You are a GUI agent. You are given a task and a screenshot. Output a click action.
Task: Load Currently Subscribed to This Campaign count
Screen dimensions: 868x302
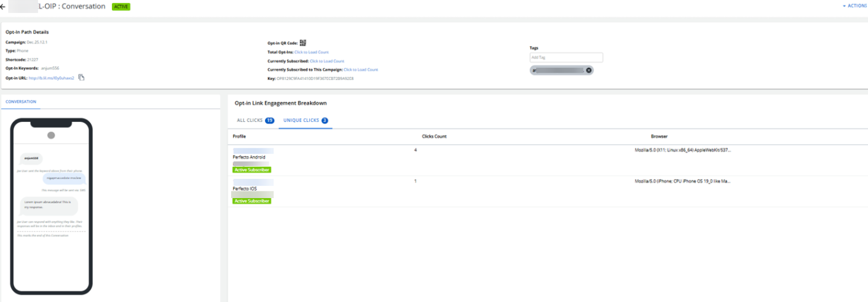pyautogui.click(x=361, y=70)
